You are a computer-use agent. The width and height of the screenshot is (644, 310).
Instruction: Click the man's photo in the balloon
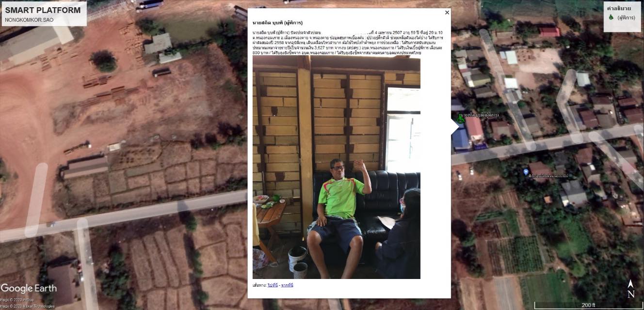coord(336,167)
